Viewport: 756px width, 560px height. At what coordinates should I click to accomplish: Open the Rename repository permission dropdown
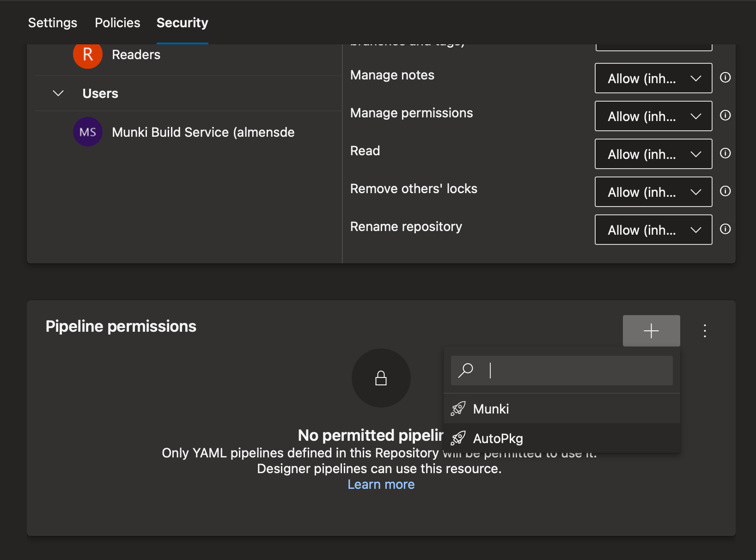(x=653, y=230)
